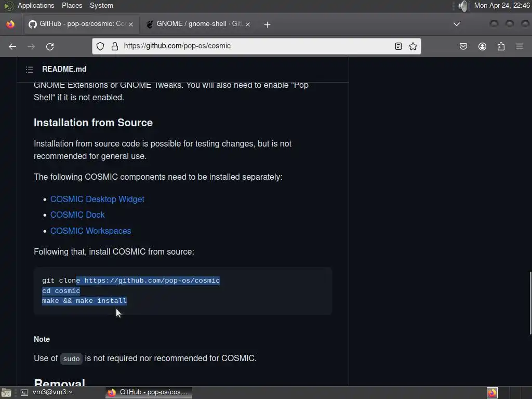
Task: Click the clock Mon Apr 24, 22:46
Action: (502, 5)
